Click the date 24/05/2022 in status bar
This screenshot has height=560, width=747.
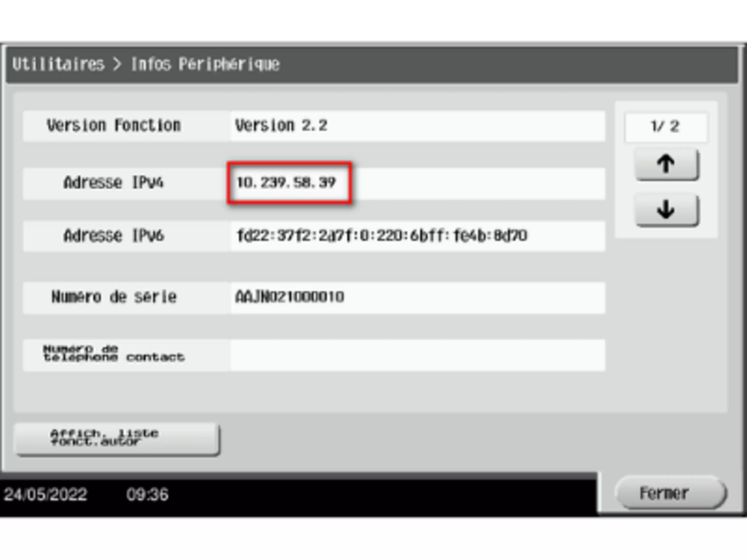pos(45,494)
